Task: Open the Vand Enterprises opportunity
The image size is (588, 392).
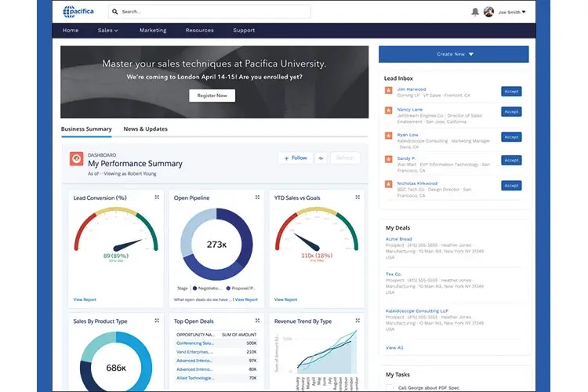Action: point(194,352)
